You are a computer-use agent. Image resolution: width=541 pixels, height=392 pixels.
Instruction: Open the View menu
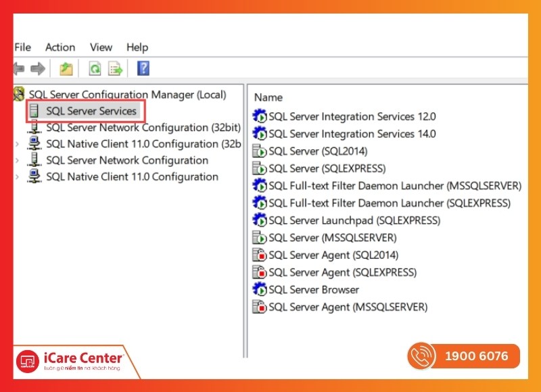click(x=101, y=47)
